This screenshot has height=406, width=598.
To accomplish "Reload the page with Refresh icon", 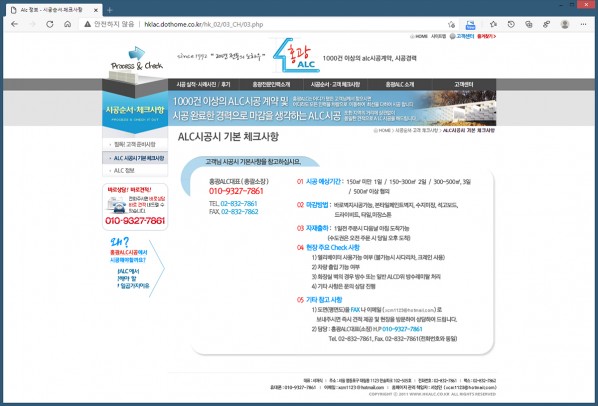I will [x=50, y=24].
